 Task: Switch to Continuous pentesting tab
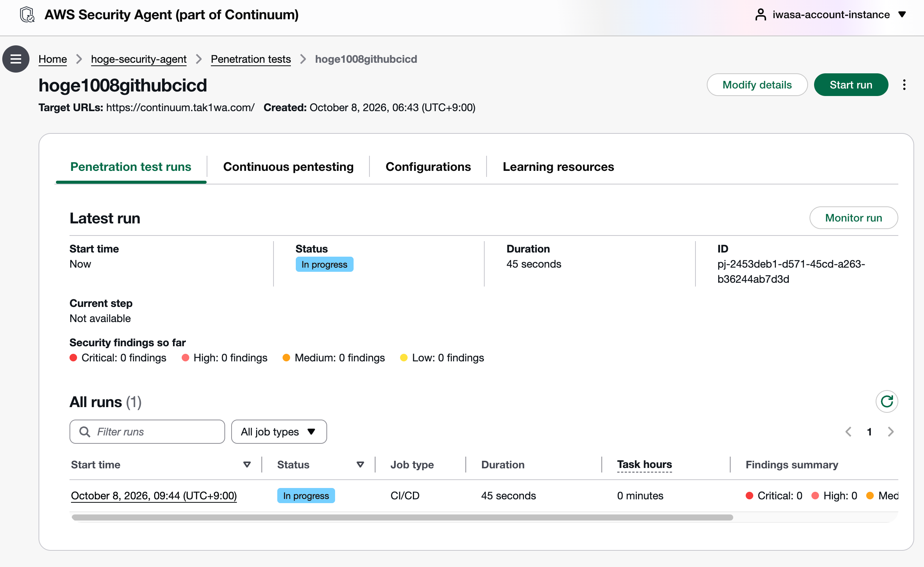coord(288,167)
